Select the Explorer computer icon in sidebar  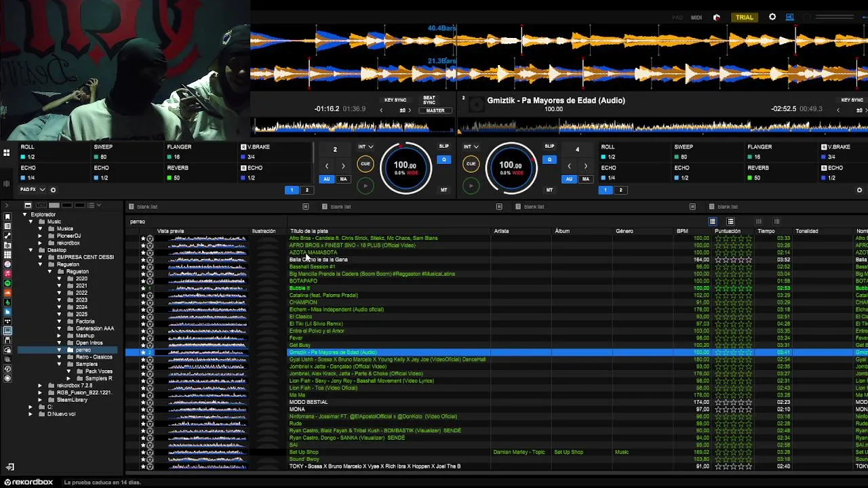point(7,331)
